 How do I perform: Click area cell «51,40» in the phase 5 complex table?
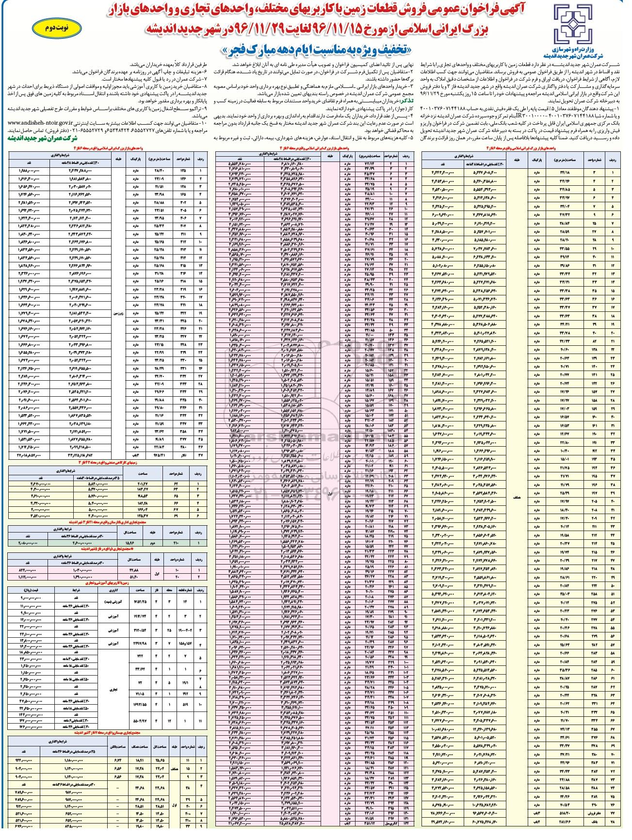click(x=134, y=577)
